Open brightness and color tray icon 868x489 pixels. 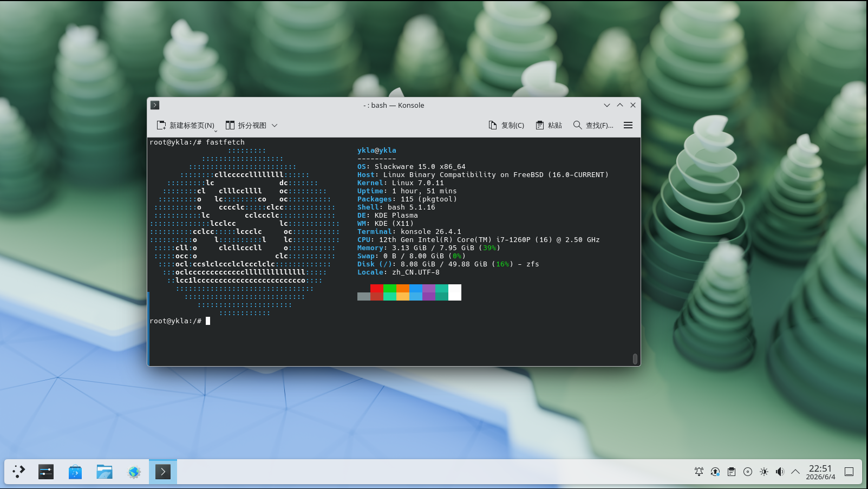[764, 472]
